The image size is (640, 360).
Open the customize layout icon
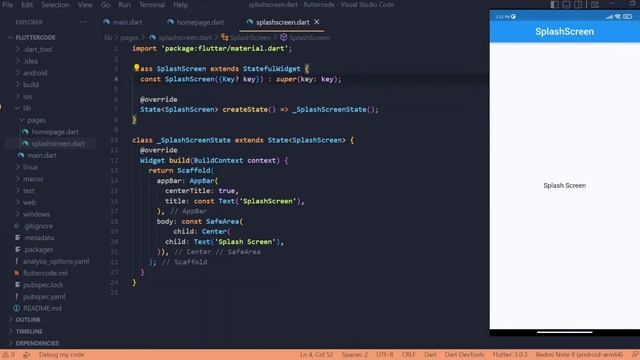595,5
